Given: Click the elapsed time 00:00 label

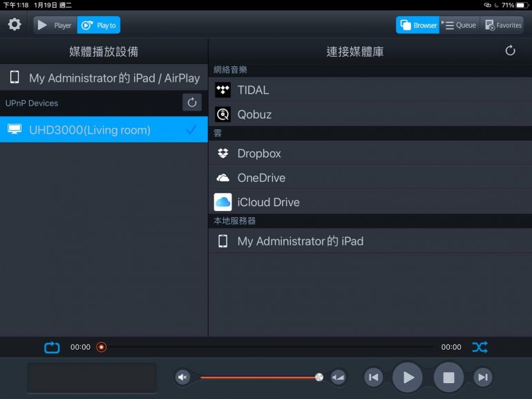Looking at the screenshot, I should point(80,347).
